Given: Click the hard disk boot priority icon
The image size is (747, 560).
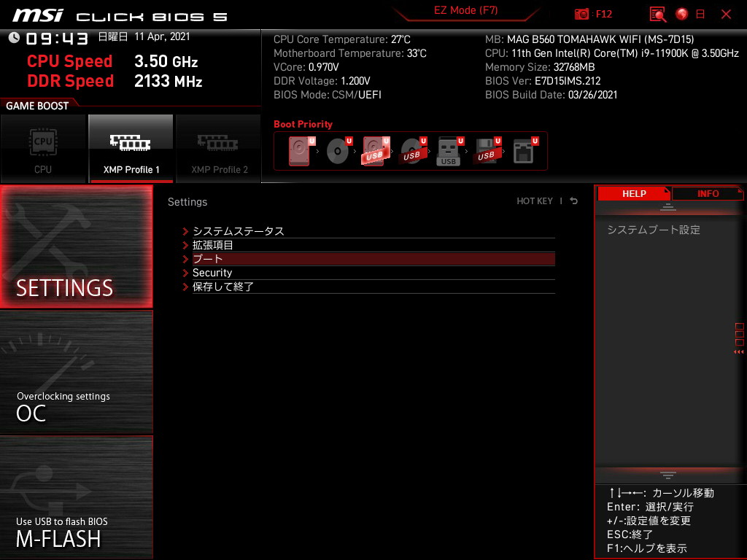Looking at the screenshot, I should coord(301,151).
